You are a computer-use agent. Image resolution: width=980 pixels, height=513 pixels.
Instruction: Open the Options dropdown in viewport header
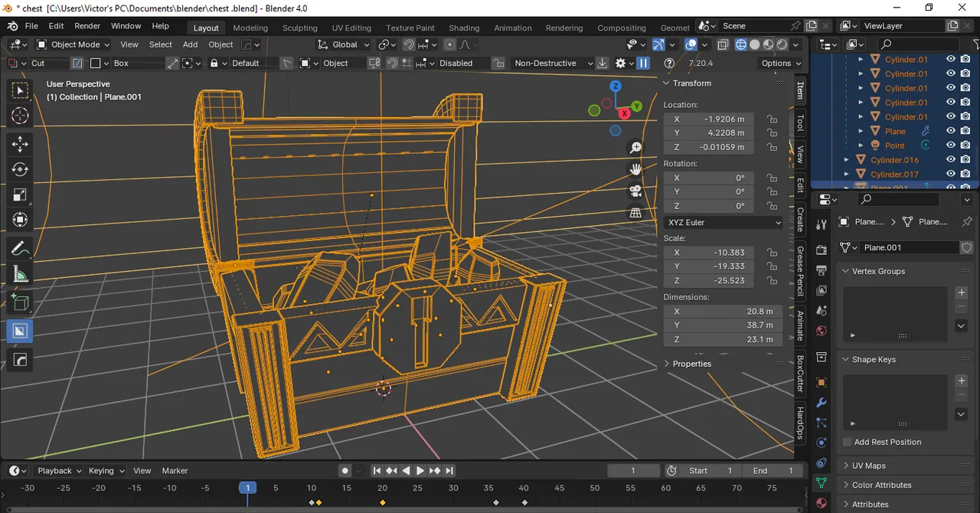coord(781,64)
